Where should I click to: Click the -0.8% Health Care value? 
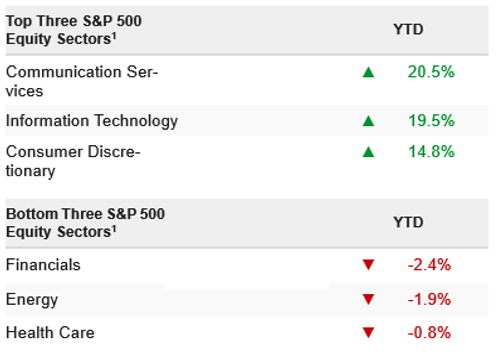429,333
